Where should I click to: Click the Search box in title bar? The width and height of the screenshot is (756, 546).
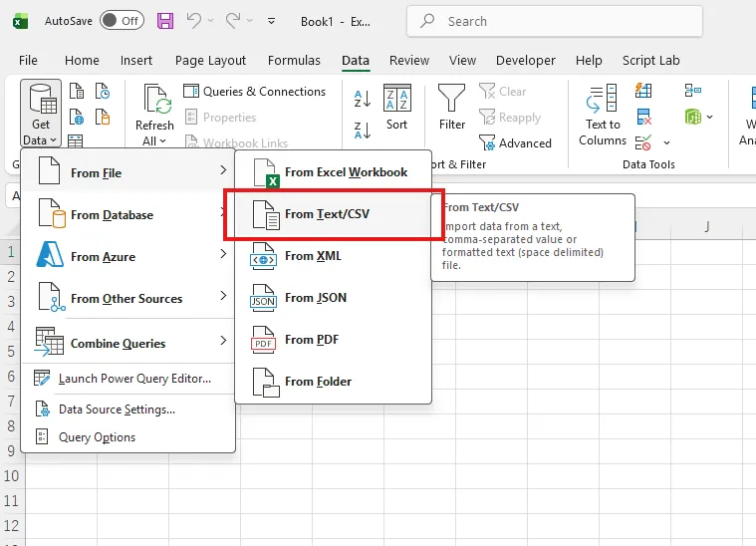[x=555, y=21]
